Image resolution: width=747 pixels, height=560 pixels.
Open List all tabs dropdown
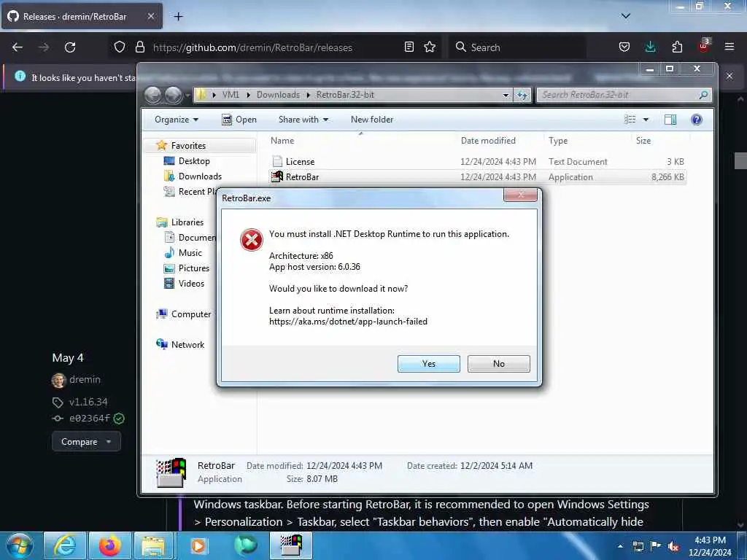(x=626, y=16)
